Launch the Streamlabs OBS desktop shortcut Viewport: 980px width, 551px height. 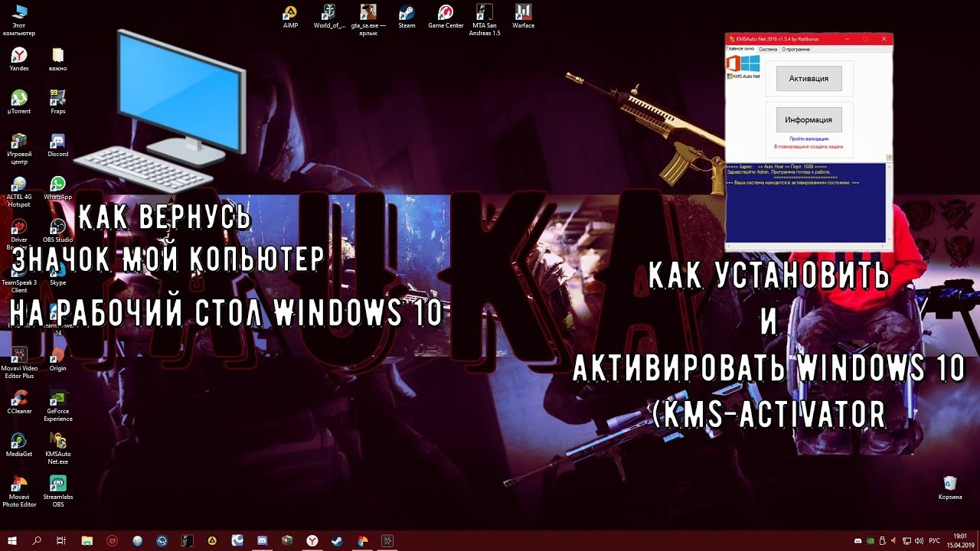click(x=57, y=491)
